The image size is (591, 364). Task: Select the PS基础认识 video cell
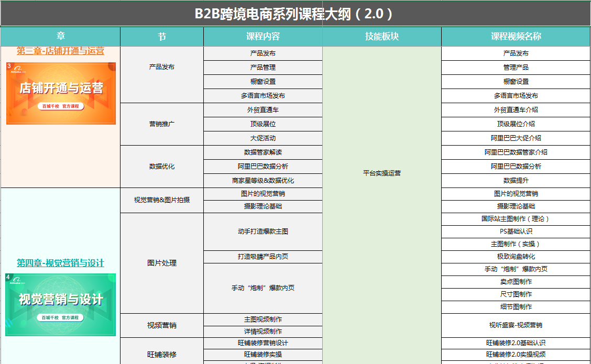[516, 231]
